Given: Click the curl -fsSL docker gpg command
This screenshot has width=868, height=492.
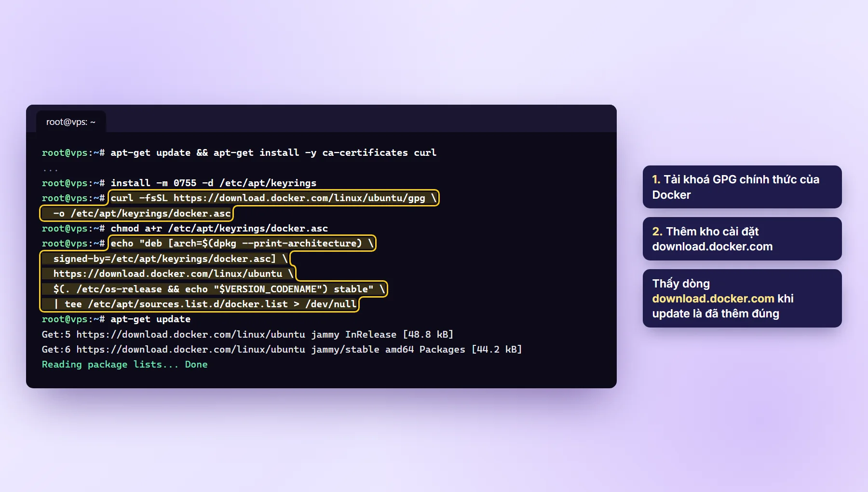Looking at the screenshot, I should click(x=274, y=198).
